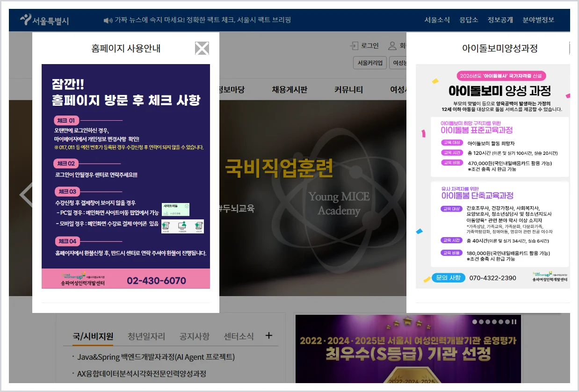Switch to the 국/시비지원 tab

point(93,336)
